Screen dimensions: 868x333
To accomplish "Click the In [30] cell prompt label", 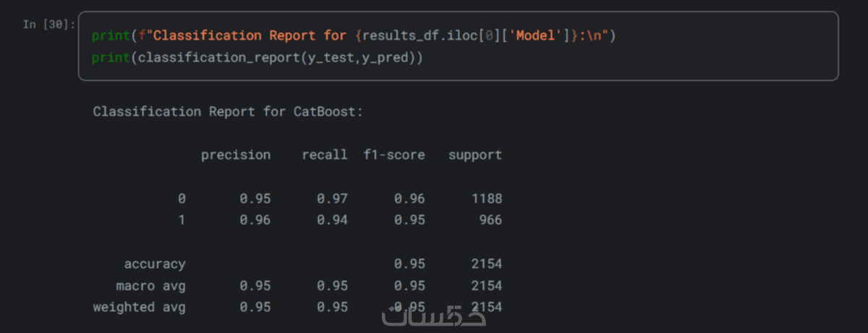I will tap(48, 25).
